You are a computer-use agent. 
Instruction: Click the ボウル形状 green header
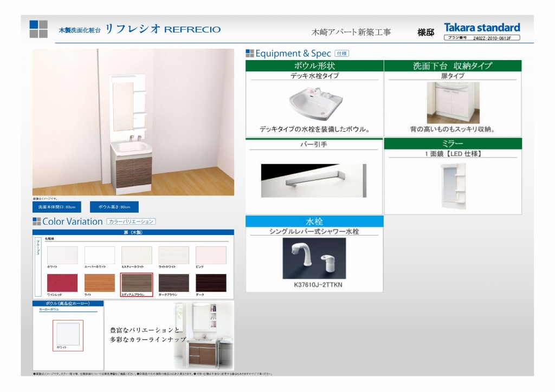coord(314,66)
